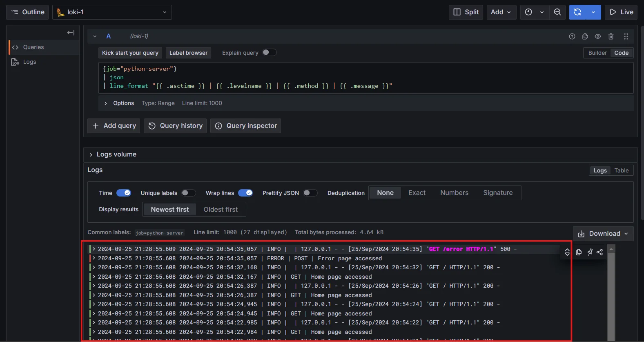Select Numbers deduplication

tap(454, 193)
